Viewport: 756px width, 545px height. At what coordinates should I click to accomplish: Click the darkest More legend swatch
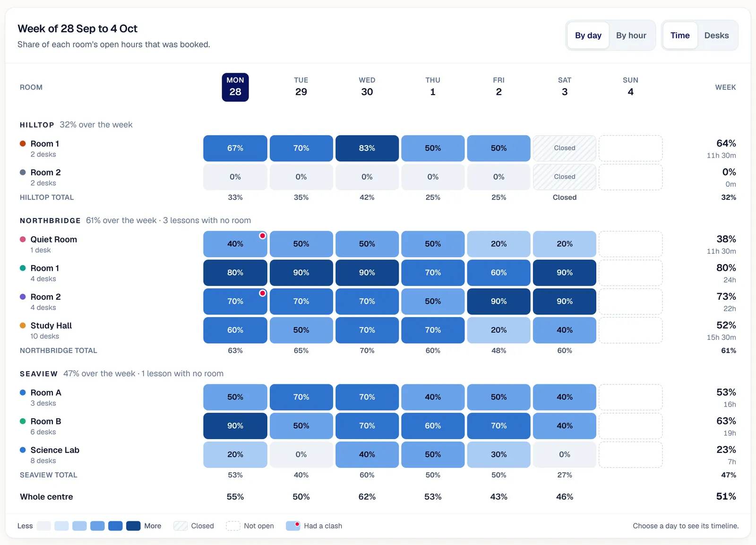133,526
